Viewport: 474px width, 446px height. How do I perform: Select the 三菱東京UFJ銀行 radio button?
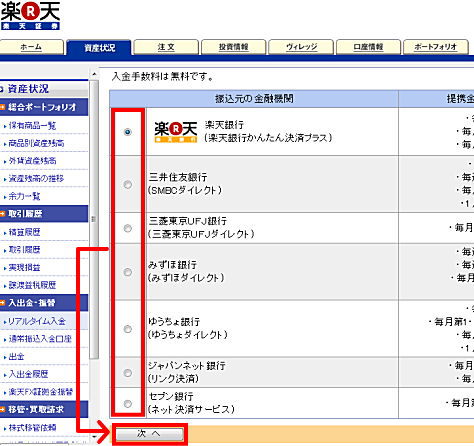click(x=127, y=228)
